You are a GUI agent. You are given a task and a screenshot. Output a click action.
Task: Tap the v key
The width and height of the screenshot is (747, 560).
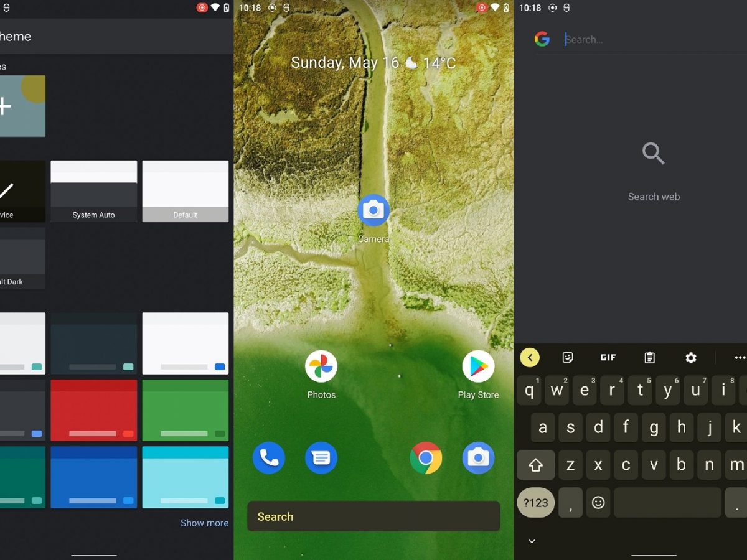point(654,465)
